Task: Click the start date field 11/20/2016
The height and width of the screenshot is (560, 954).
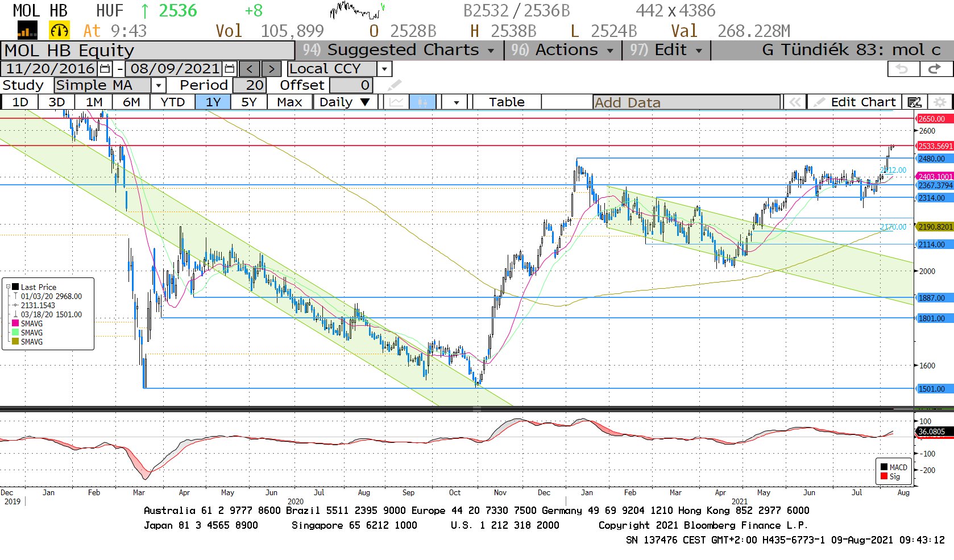Action: tap(50, 69)
